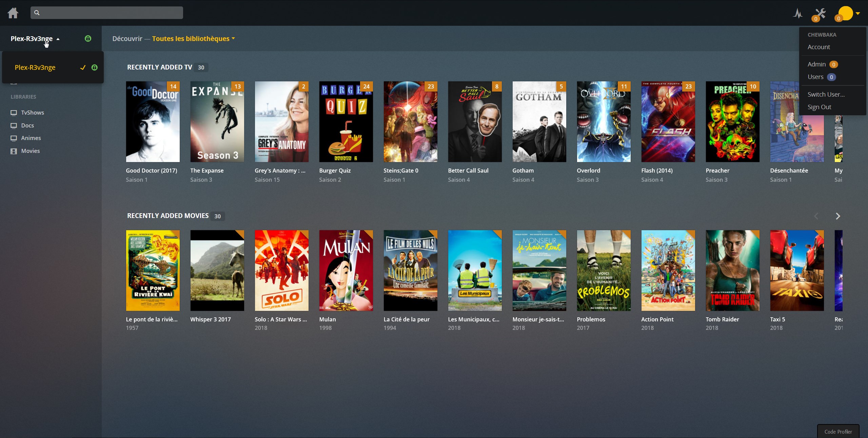868x438 pixels.
Task: Open the activity pulse icon
Action: 798,14
